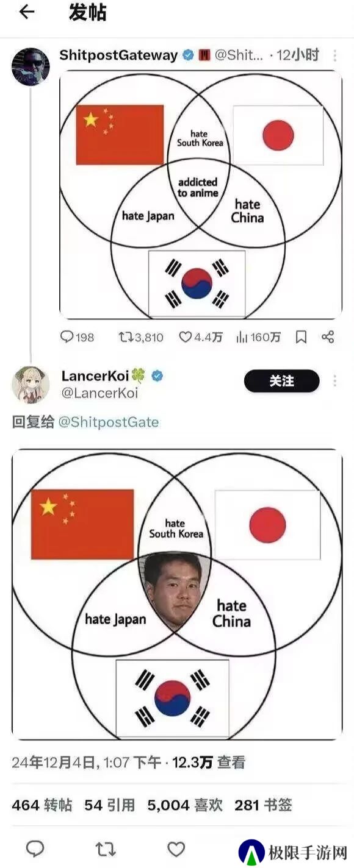View the 464 转帖 reposts list

[x=42, y=805]
